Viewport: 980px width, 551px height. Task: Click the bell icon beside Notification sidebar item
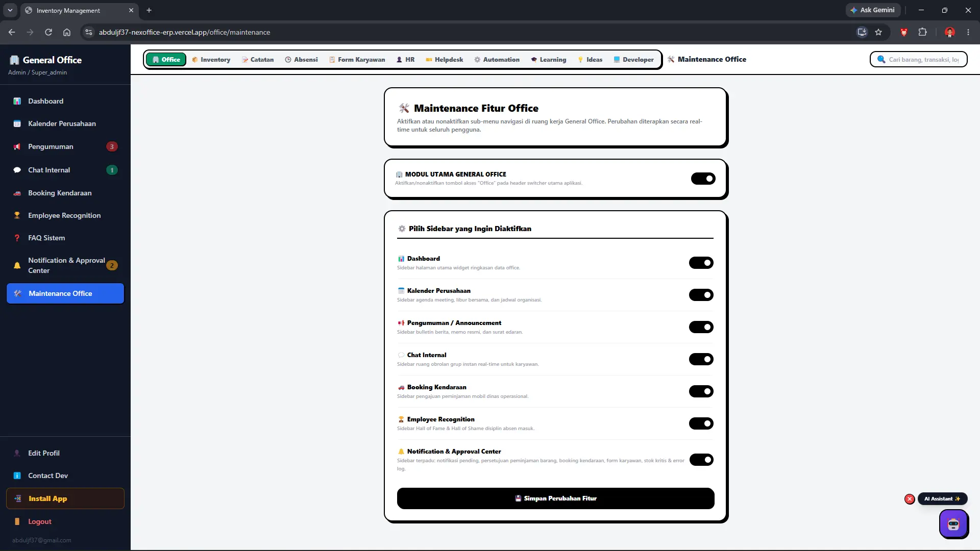[x=17, y=265]
